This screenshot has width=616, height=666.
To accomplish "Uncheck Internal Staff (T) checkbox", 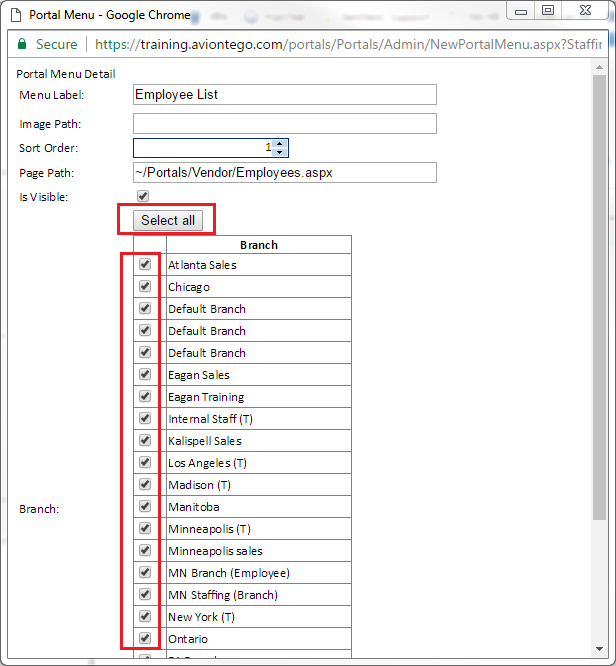I will click(145, 418).
